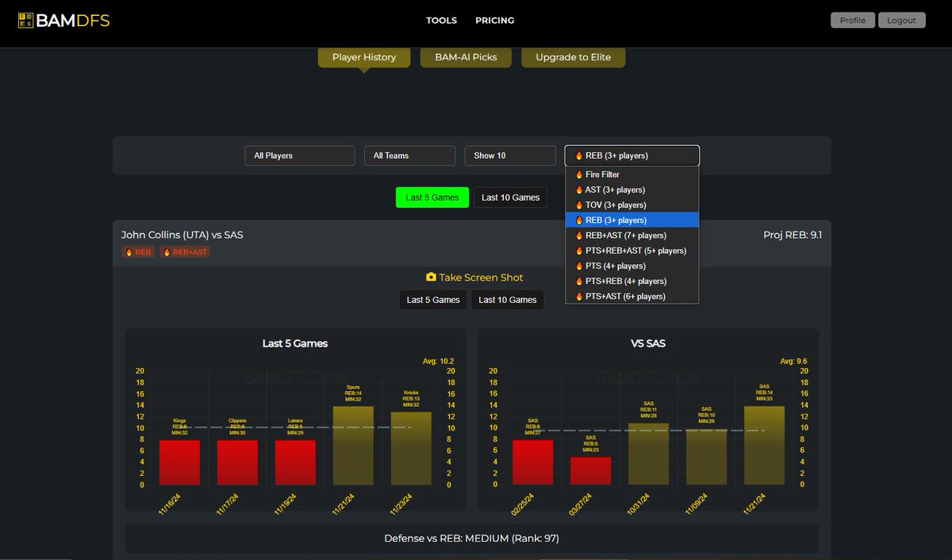Click the camera icon for Take Screen Shot
The height and width of the screenshot is (560, 952).
tap(431, 278)
